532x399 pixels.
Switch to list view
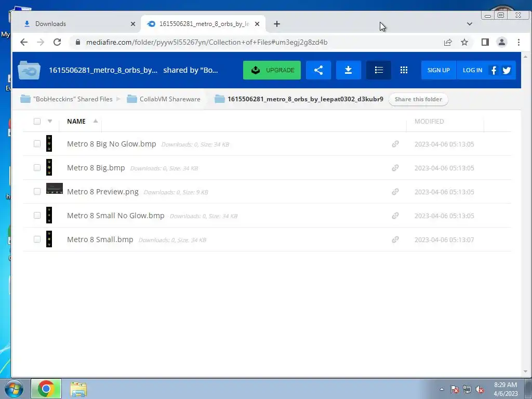point(379,70)
